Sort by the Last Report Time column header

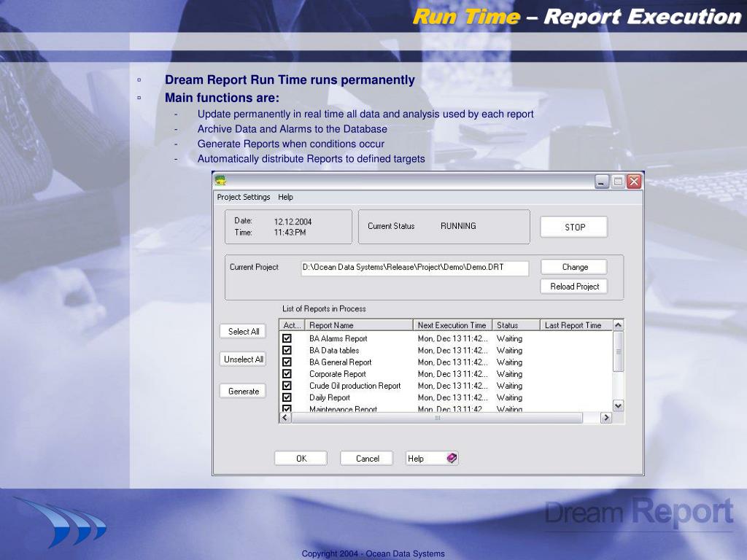[x=576, y=325]
